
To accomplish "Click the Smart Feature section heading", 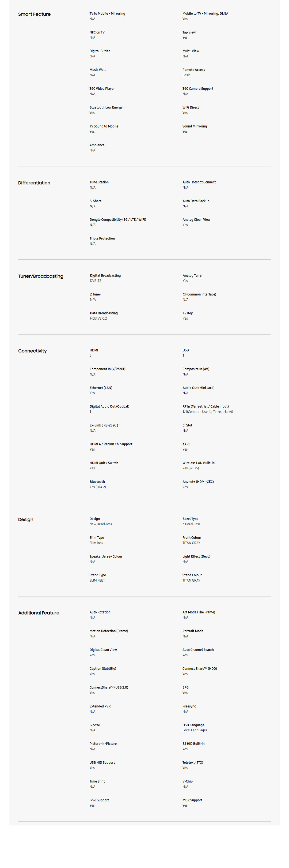I will pyautogui.click(x=34, y=14).
